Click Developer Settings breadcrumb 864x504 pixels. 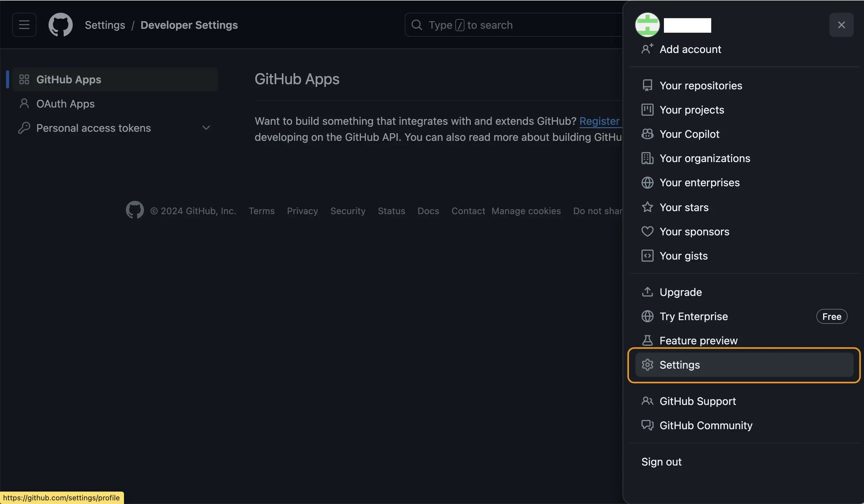click(x=189, y=25)
